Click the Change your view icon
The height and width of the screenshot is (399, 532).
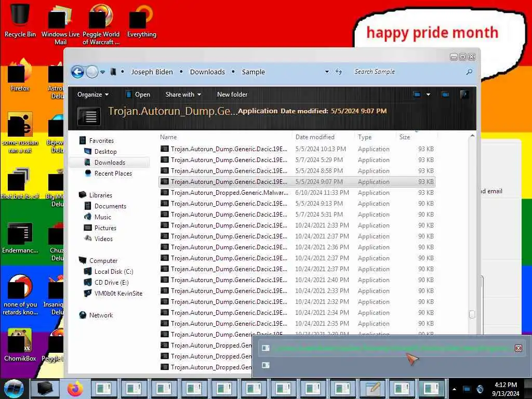point(417,95)
